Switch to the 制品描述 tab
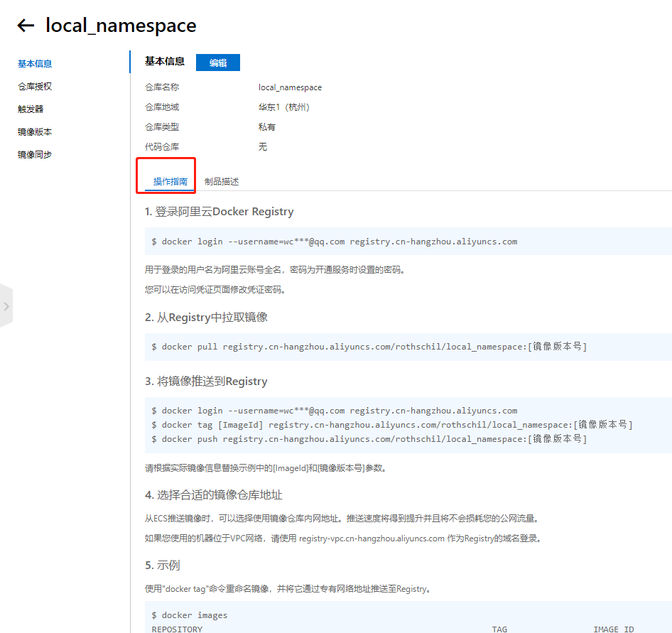The width and height of the screenshot is (672, 633). [x=222, y=182]
